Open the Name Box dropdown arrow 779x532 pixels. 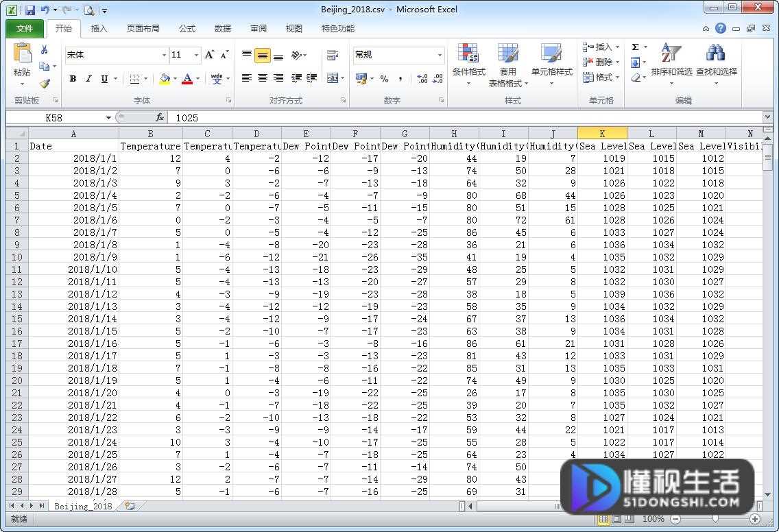click(x=108, y=118)
